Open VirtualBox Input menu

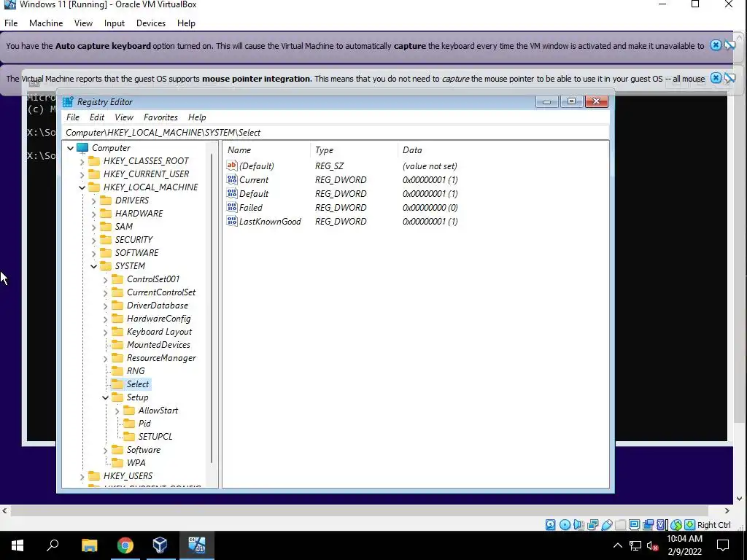(x=115, y=23)
